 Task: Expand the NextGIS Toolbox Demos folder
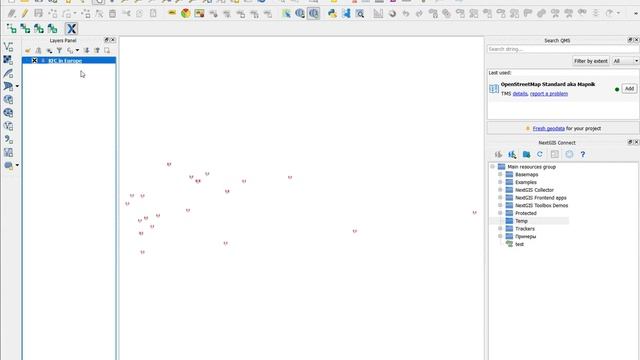[500, 205]
